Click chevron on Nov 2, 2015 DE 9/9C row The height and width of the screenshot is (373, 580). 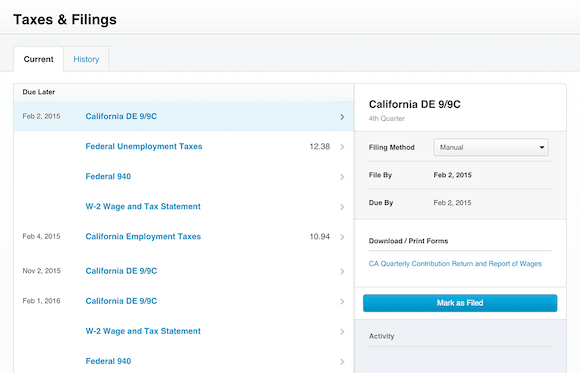[342, 271]
